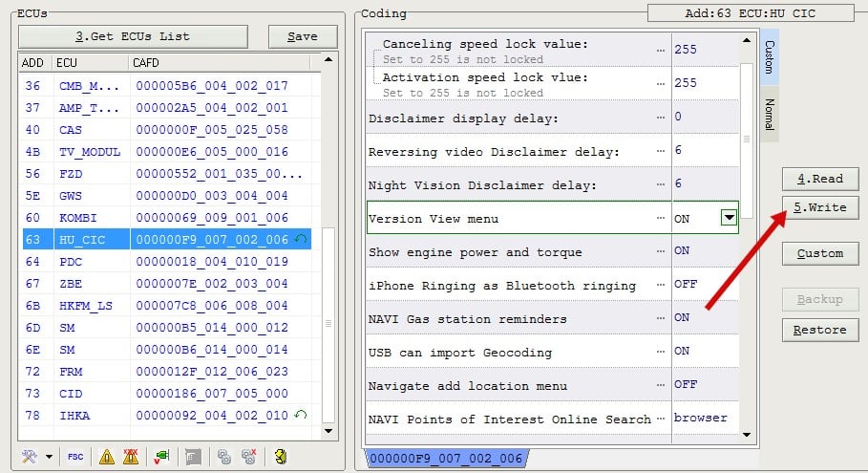Click iPhone Ringing as Bluetooth ringing OFF value

click(706, 284)
